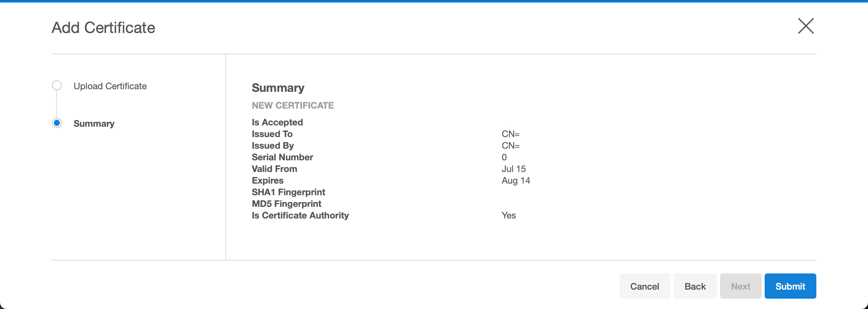868x309 pixels.
Task: Click the disabled Next button
Action: pos(740,286)
